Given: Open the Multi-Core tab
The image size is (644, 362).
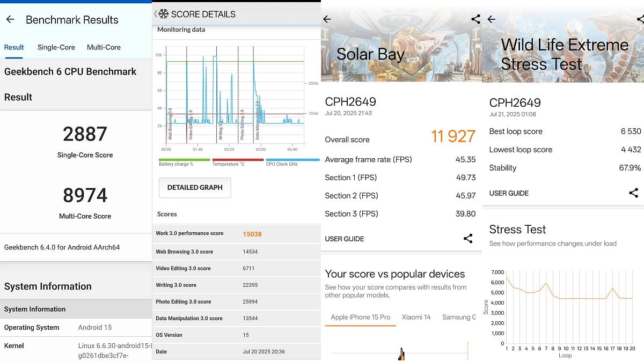Looking at the screenshot, I should point(104,47).
